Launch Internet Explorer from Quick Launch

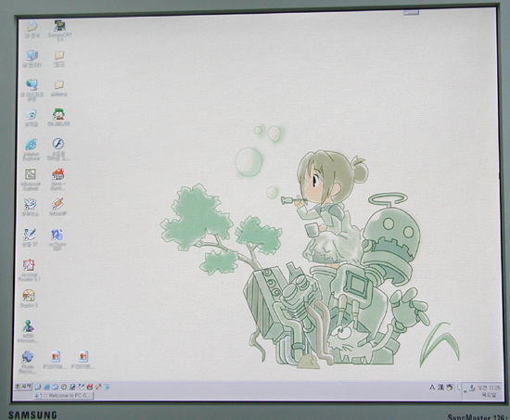(46, 387)
